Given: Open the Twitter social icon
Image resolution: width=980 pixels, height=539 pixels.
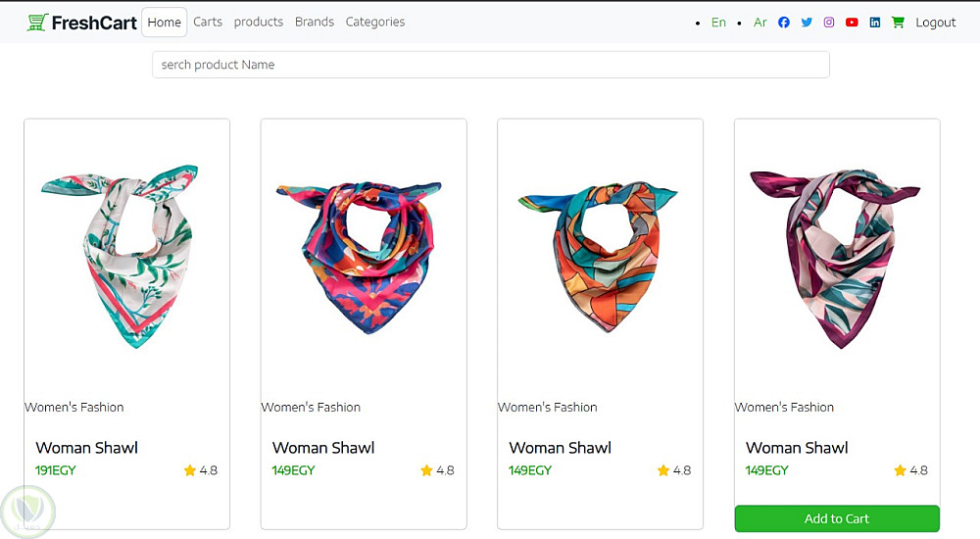Looking at the screenshot, I should pyautogui.click(x=807, y=23).
